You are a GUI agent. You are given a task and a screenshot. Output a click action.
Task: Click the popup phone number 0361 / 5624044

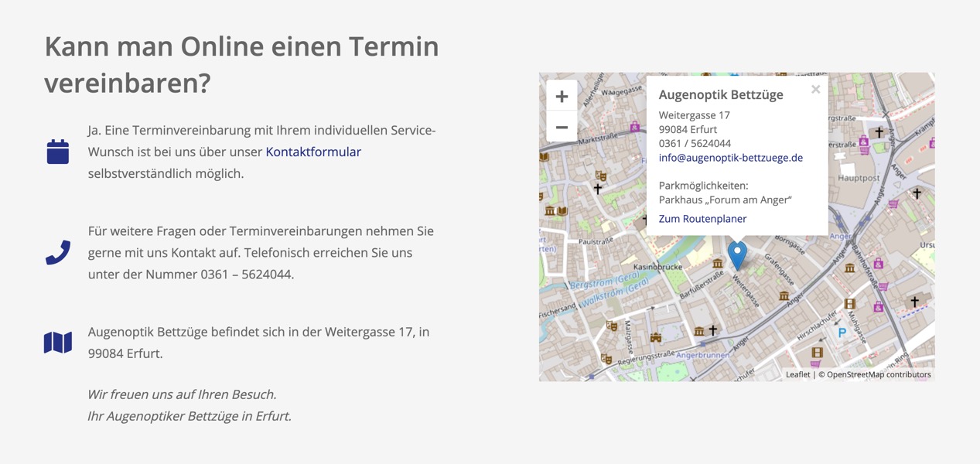point(695,143)
